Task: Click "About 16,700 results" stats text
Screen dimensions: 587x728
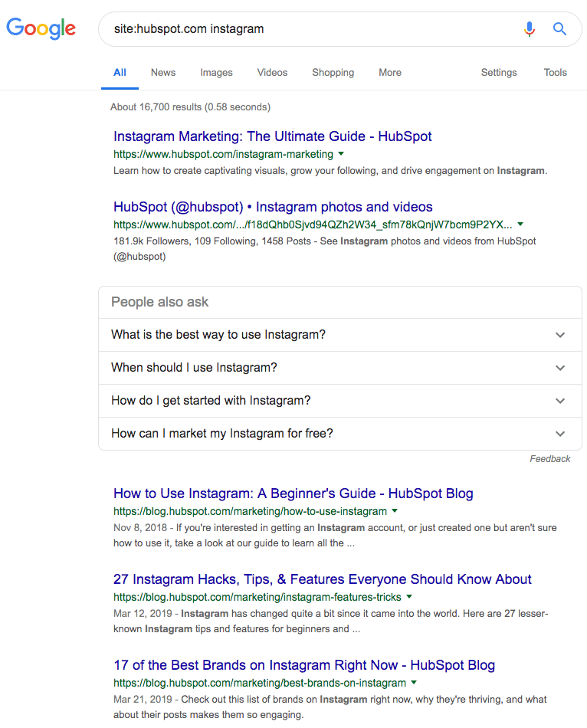Action: (190, 107)
